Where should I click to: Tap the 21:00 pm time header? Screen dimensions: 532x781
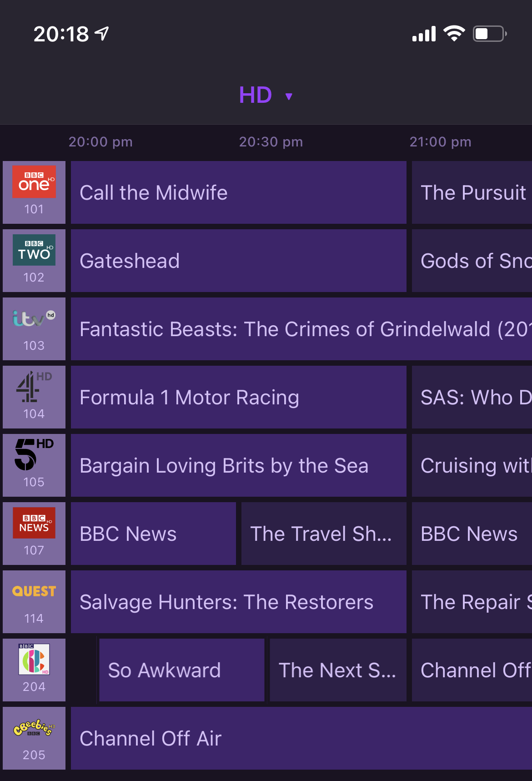click(440, 142)
